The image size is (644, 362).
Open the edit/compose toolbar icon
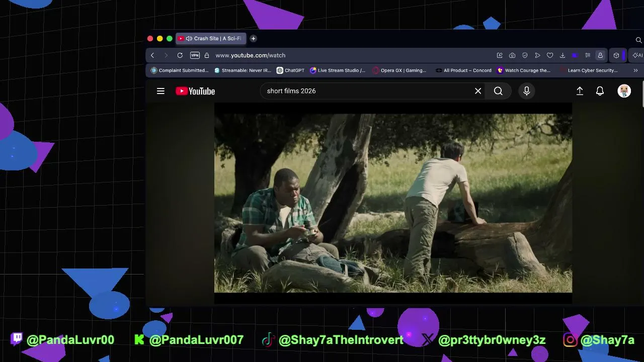pyautogui.click(x=500, y=55)
